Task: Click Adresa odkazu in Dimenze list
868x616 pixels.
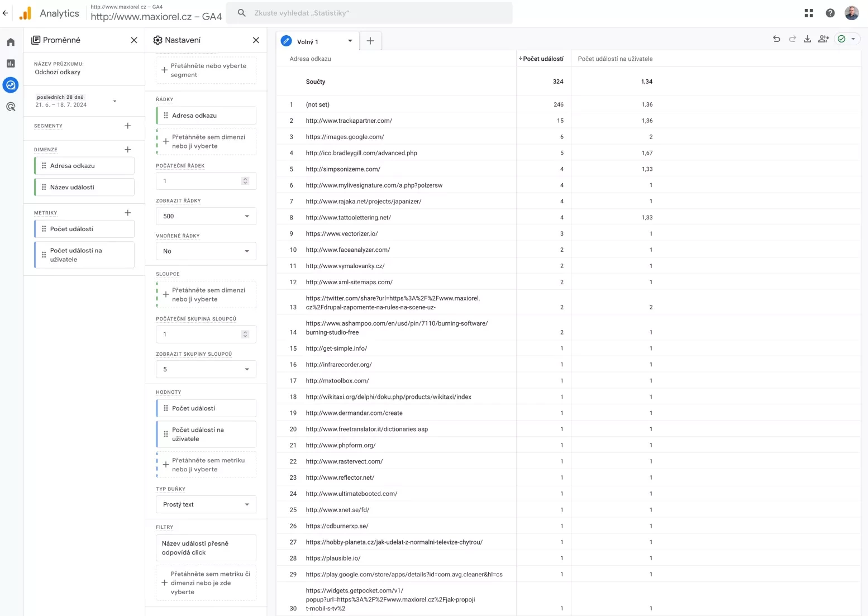Action: (x=84, y=166)
